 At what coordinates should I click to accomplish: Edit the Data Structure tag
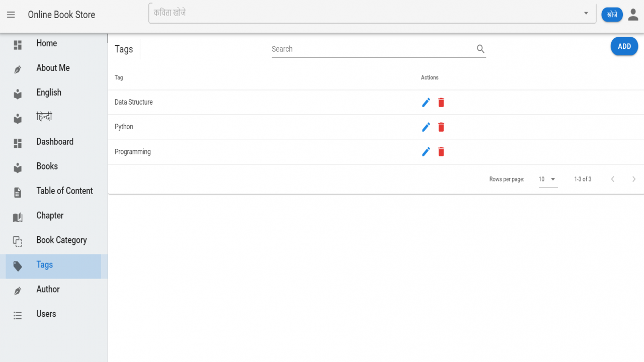point(426,103)
